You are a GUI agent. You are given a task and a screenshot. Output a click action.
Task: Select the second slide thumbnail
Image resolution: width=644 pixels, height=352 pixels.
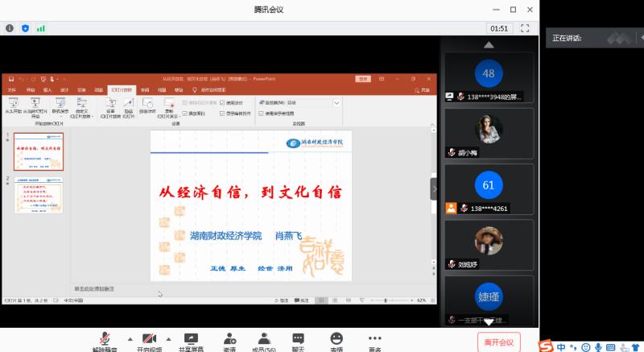[39, 196]
